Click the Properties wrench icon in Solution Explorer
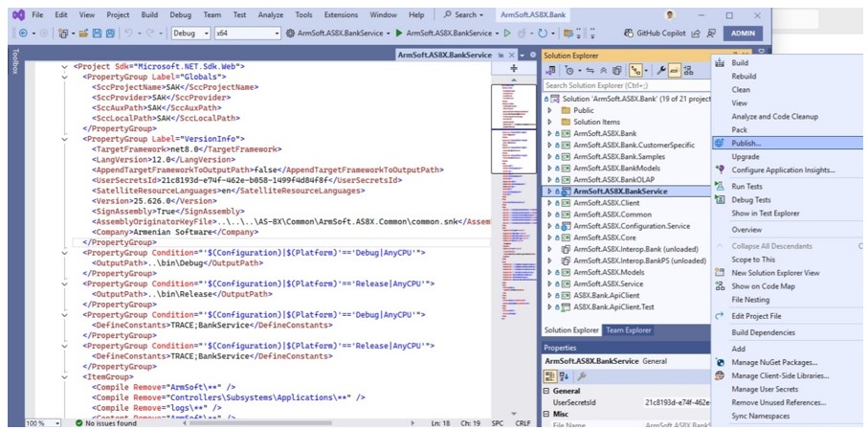The width and height of the screenshot is (868, 430). 660,70
